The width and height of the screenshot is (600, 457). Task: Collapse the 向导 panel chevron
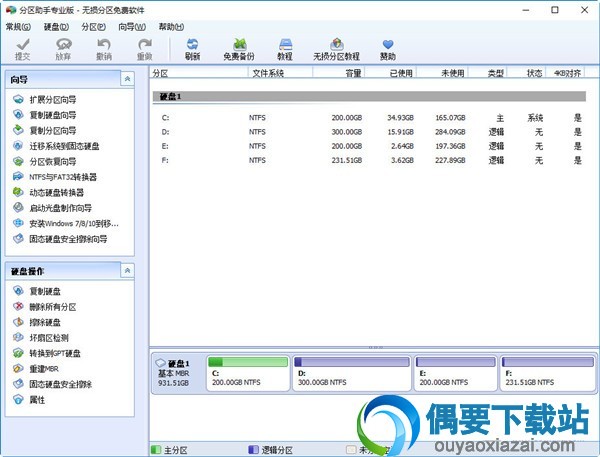127,79
